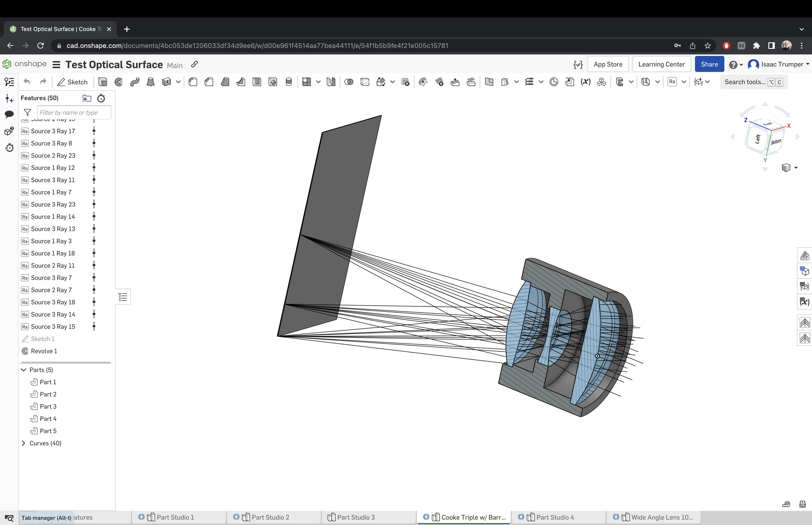Click the Left face of view cube
Screen dimensions: 812x525
pos(757,139)
